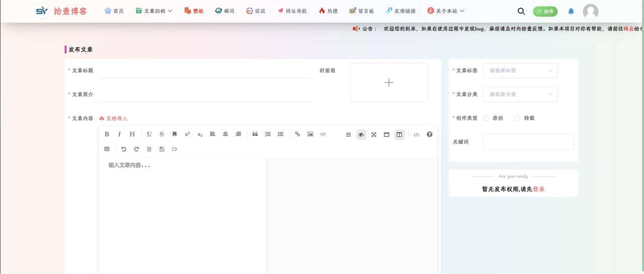The width and height of the screenshot is (644, 274).
Task: Clear editor content with trash icon
Action: 149,149
